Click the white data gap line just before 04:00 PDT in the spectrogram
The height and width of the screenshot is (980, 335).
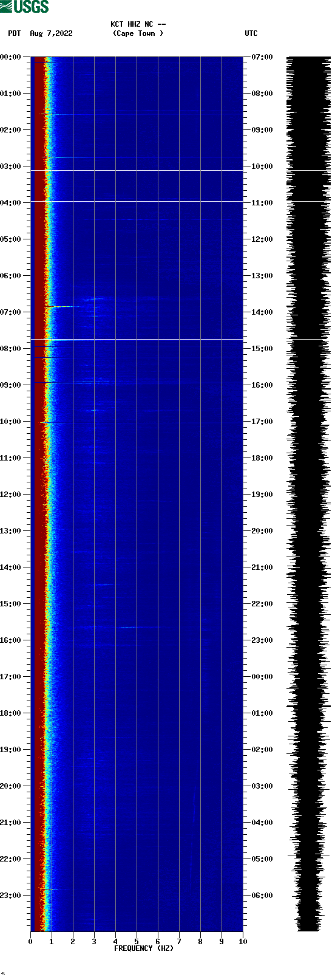(137, 201)
